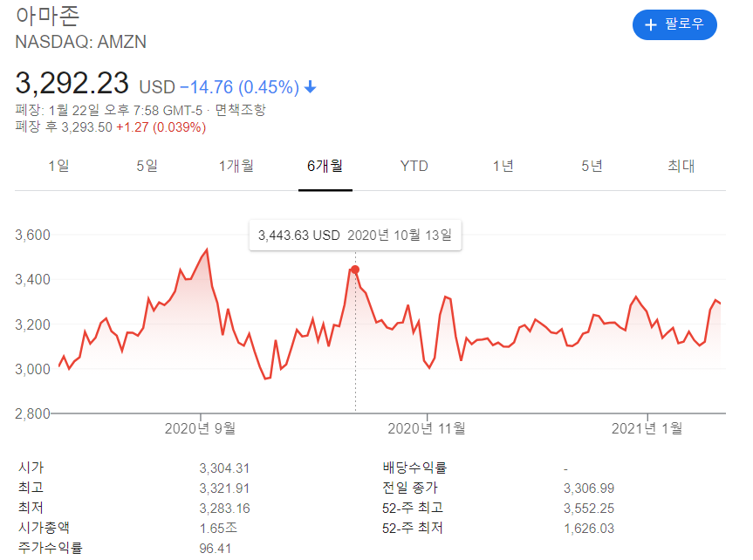This screenshot has height=560, width=753.
Task: Select the 1년 time range tab
Action: click(503, 167)
